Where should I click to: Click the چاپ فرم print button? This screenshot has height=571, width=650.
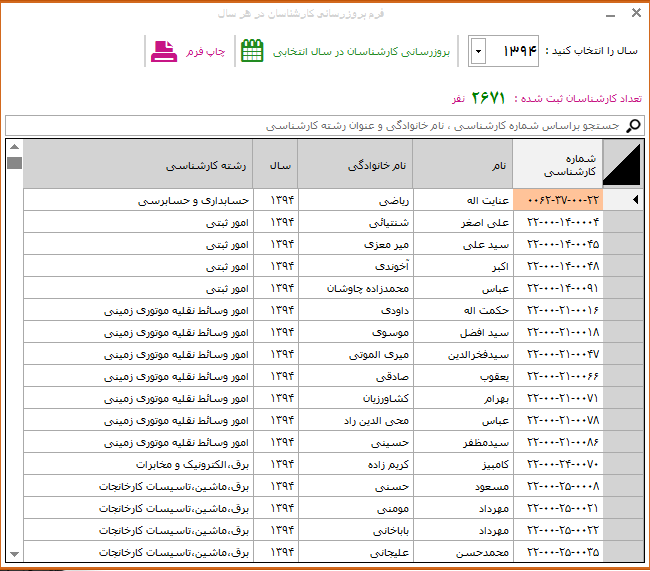(x=188, y=51)
